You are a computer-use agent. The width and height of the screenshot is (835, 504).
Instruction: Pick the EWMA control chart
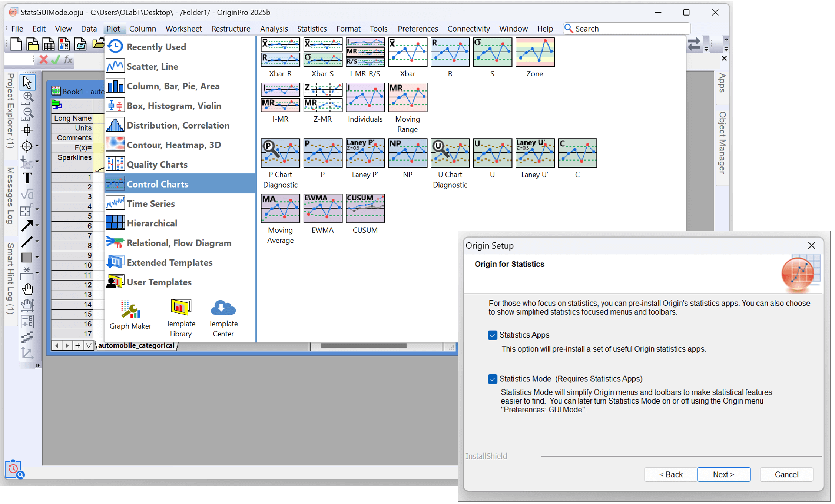click(322, 209)
